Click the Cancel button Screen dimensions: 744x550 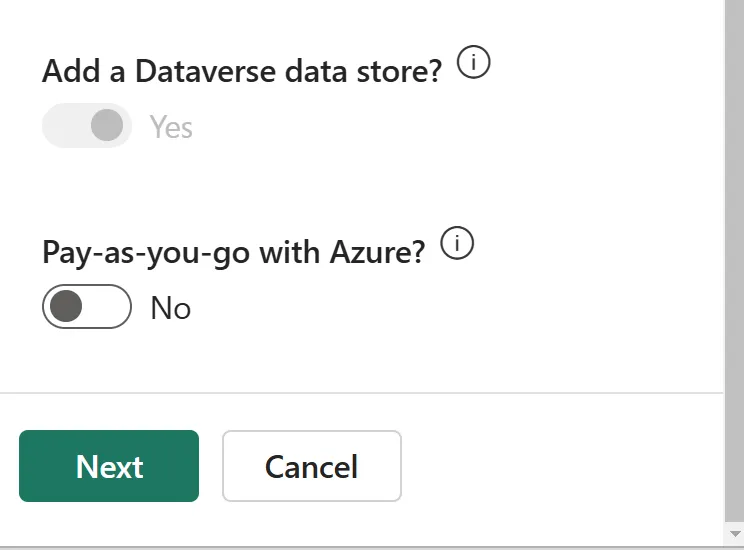tap(312, 466)
